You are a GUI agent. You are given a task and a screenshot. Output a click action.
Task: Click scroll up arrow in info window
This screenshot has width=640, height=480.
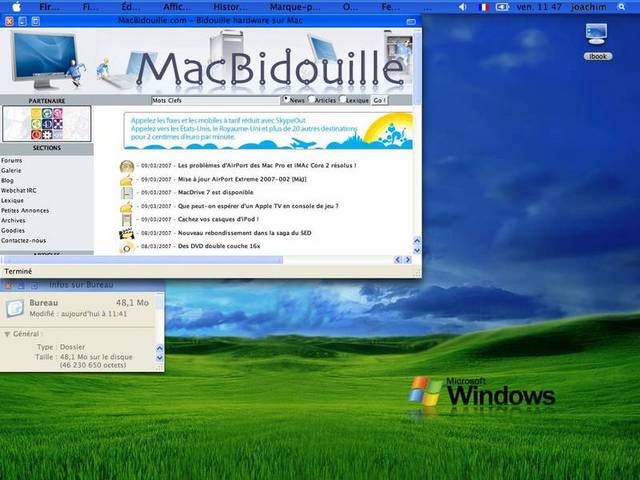pyautogui.click(x=160, y=348)
